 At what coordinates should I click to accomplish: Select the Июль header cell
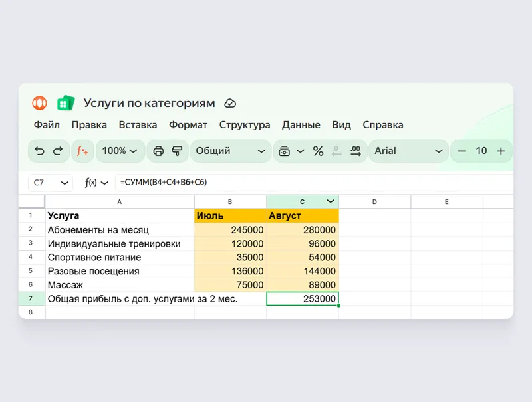click(x=230, y=215)
